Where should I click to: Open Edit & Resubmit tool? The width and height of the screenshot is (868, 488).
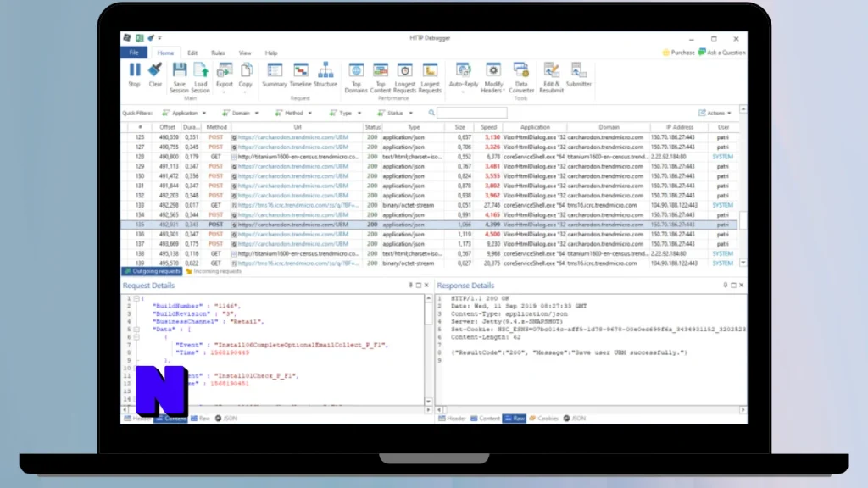point(551,77)
